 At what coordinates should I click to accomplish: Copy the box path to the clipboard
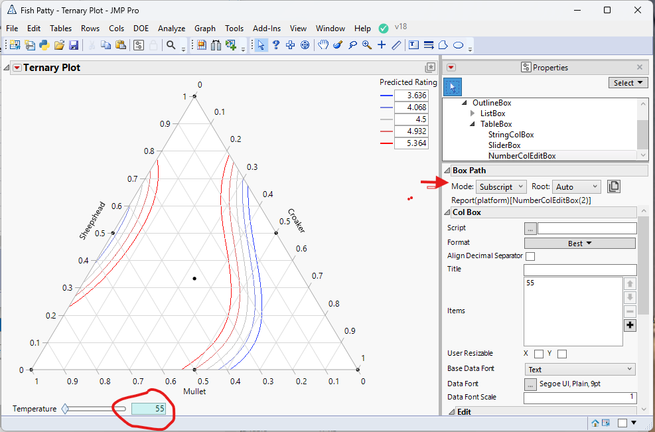(x=614, y=186)
